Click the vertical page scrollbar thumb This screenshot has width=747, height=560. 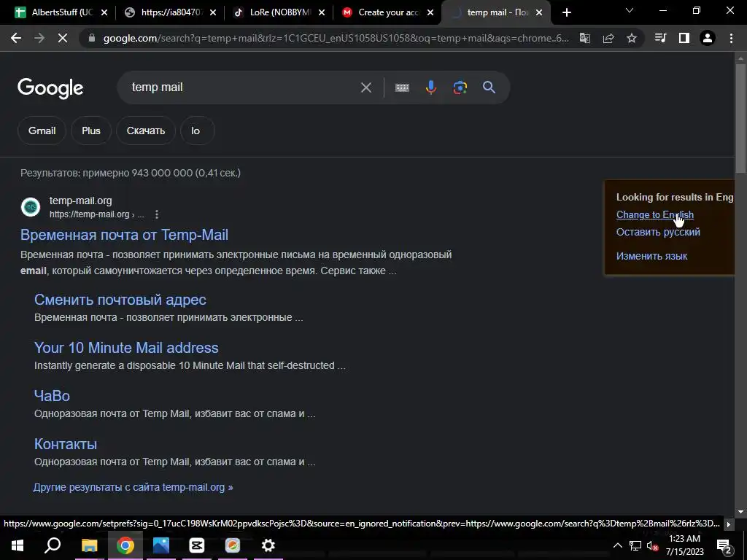(x=740, y=118)
